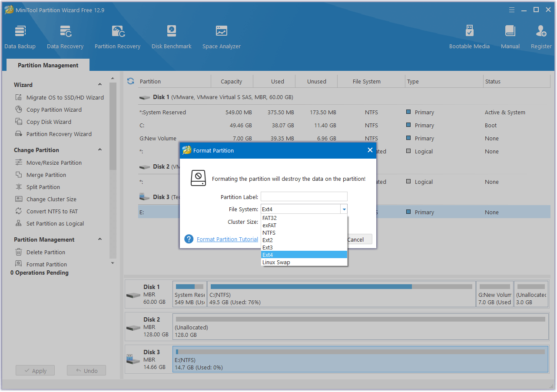Sort by Capacity column header

232,81
